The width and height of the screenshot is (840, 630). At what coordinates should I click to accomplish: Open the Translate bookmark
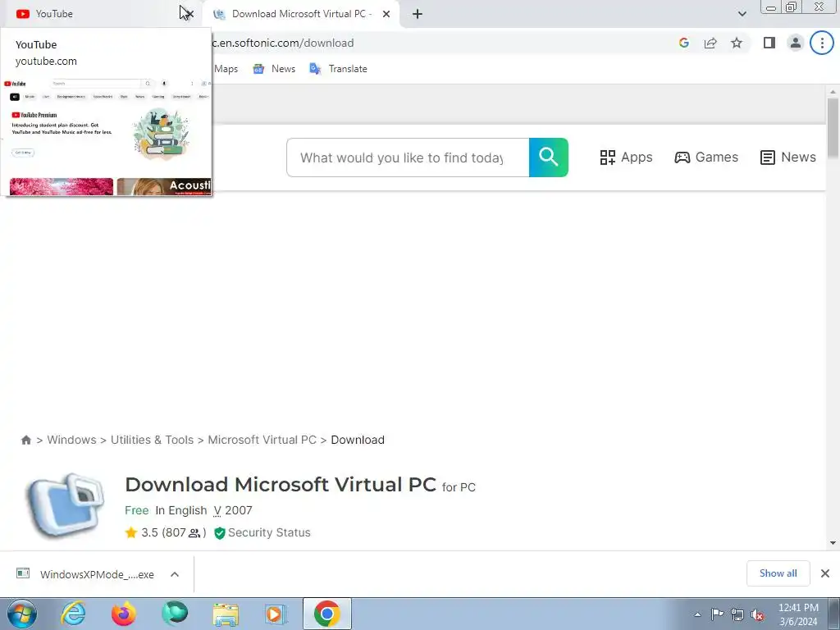click(x=339, y=69)
